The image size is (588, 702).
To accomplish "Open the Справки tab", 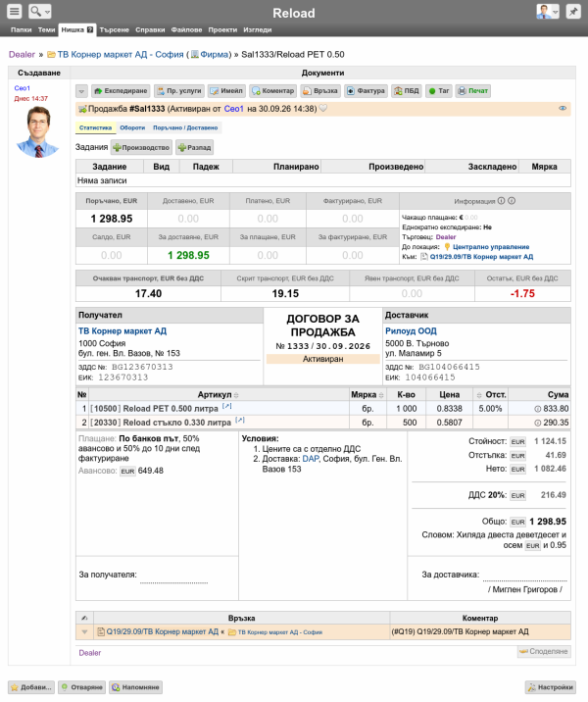I will (150, 29).
